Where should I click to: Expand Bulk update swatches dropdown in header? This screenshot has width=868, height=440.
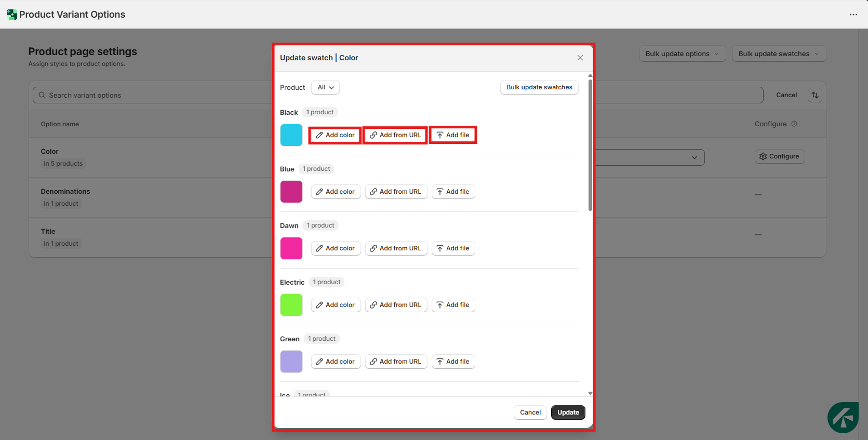click(778, 54)
